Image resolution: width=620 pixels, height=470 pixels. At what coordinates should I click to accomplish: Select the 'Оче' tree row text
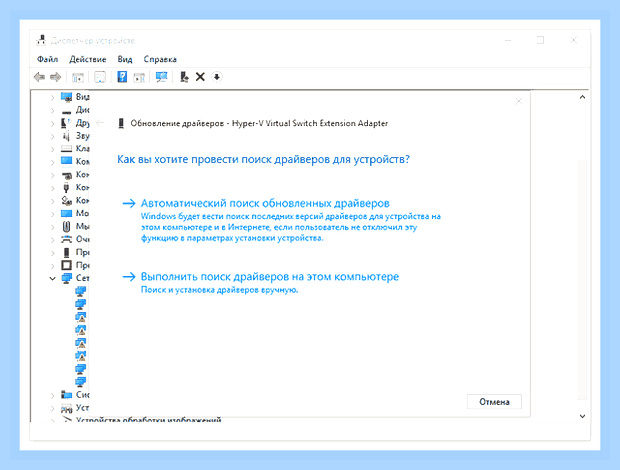pyautogui.click(x=83, y=239)
